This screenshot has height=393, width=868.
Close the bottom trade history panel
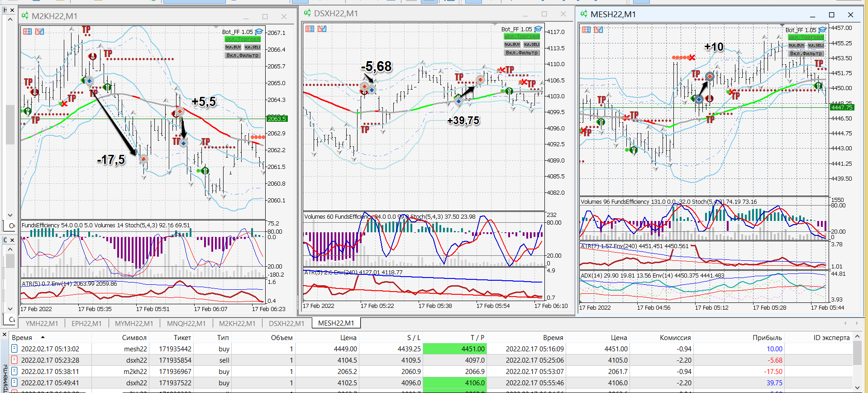[4, 335]
